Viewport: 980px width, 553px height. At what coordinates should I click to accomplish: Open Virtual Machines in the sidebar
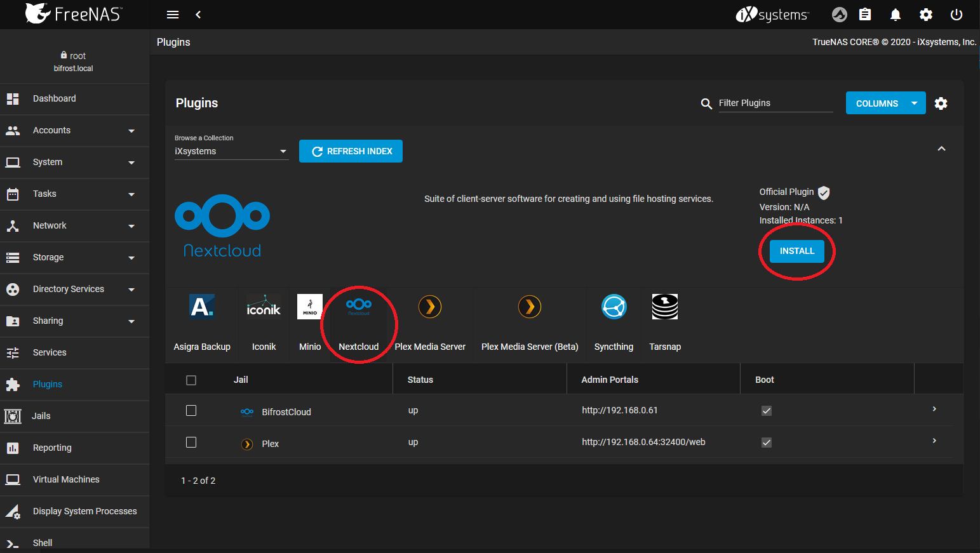click(x=74, y=480)
